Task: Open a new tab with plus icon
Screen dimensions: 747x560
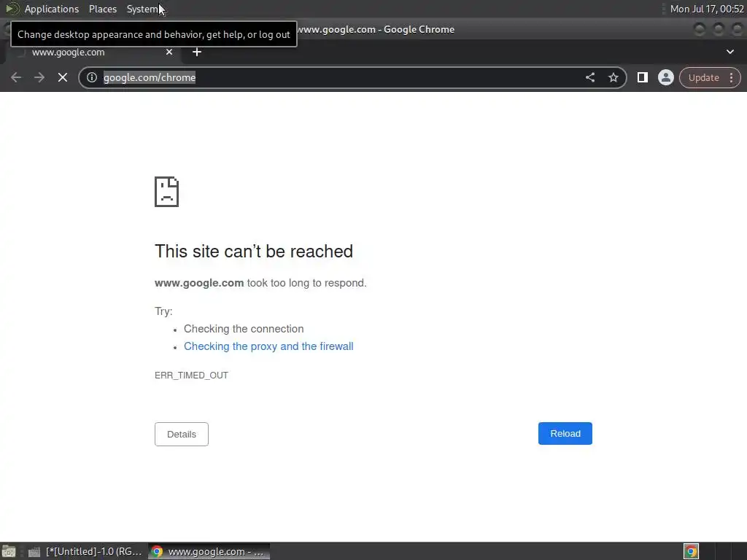Action: pyautogui.click(x=197, y=52)
